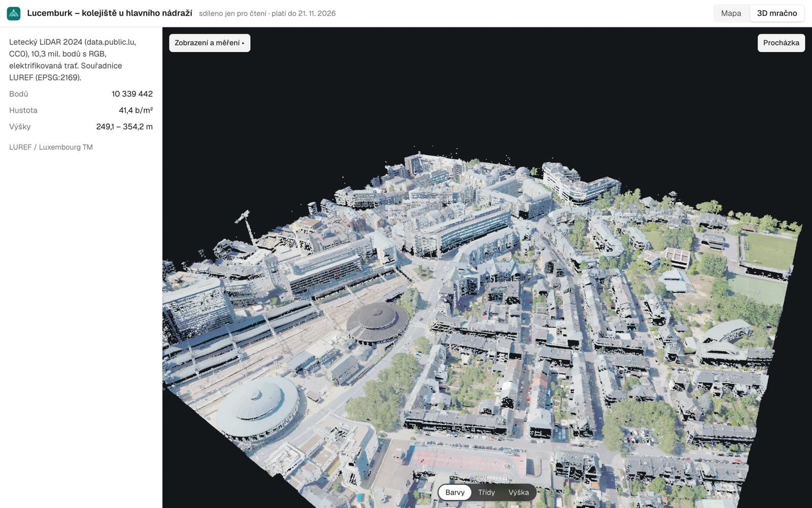The height and width of the screenshot is (508, 812).
Task: Click the density value 41,4 b/m²
Action: pos(136,110)
